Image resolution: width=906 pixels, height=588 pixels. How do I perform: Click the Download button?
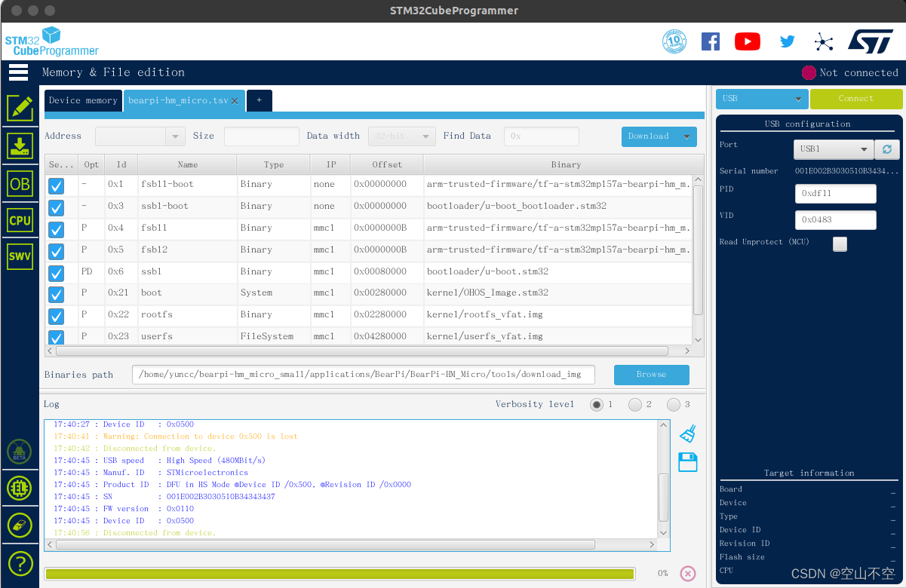(649, 136)
